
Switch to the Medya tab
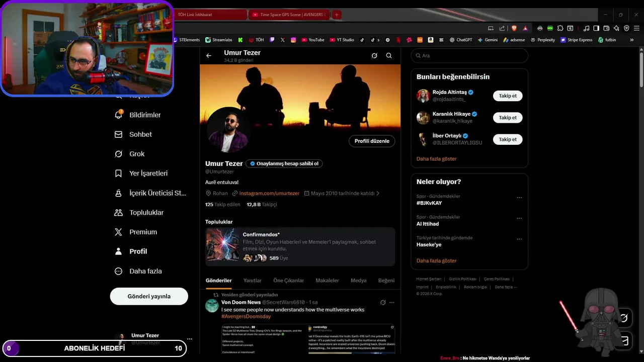[359, 281]
